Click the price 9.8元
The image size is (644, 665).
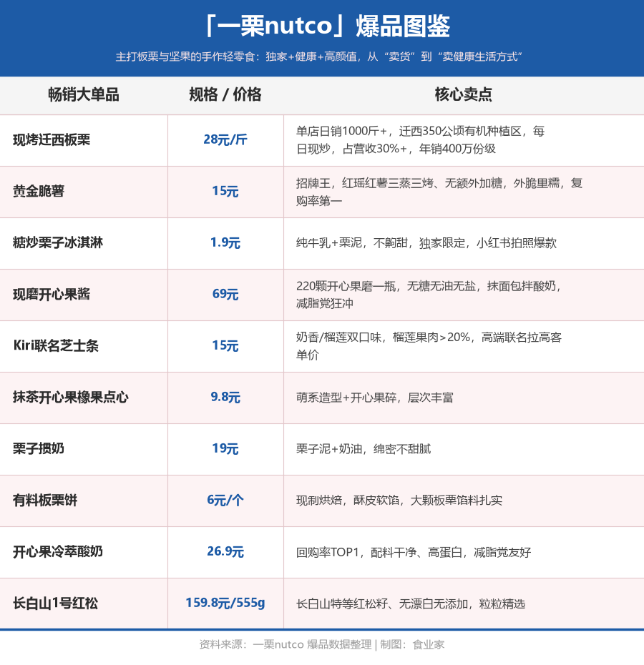pos(225,398)
